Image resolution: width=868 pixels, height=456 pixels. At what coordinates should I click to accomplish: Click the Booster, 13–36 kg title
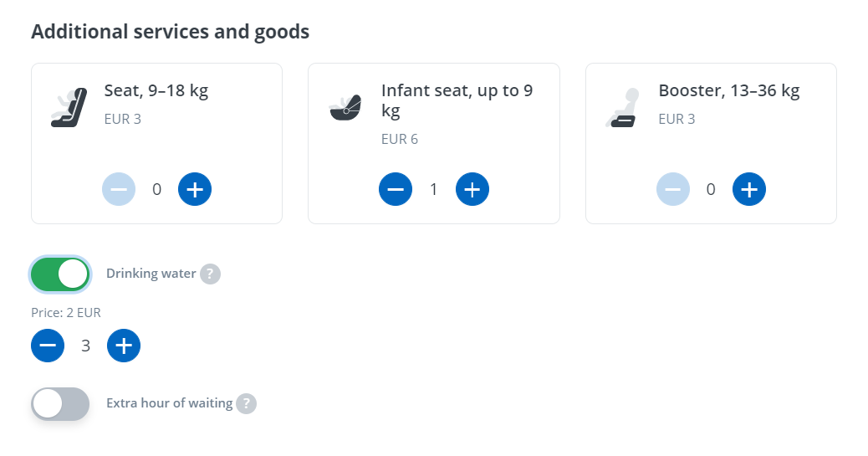pyautogui.click(x=729, y=90)
